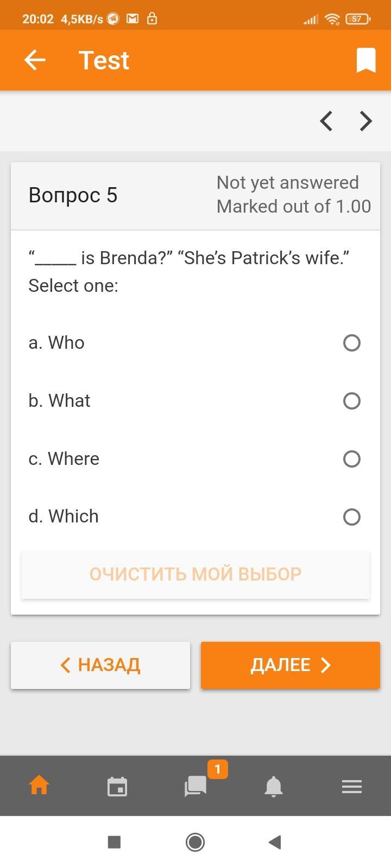Select answer d. Which

(351, 517)
